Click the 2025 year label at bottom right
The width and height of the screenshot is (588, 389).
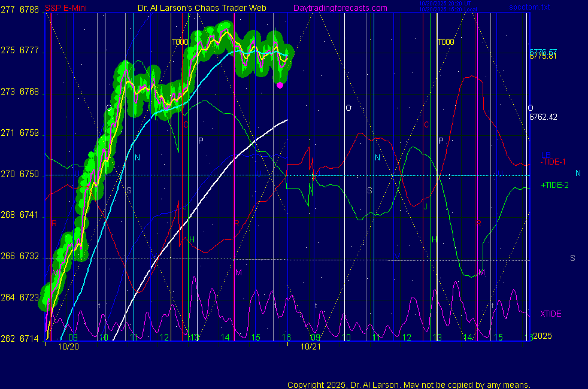tap(542, 336)
